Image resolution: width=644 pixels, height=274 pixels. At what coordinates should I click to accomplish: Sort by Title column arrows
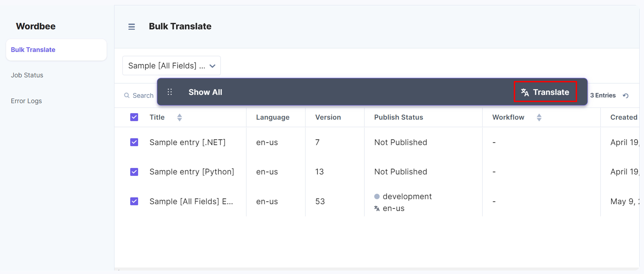[179, 117]
